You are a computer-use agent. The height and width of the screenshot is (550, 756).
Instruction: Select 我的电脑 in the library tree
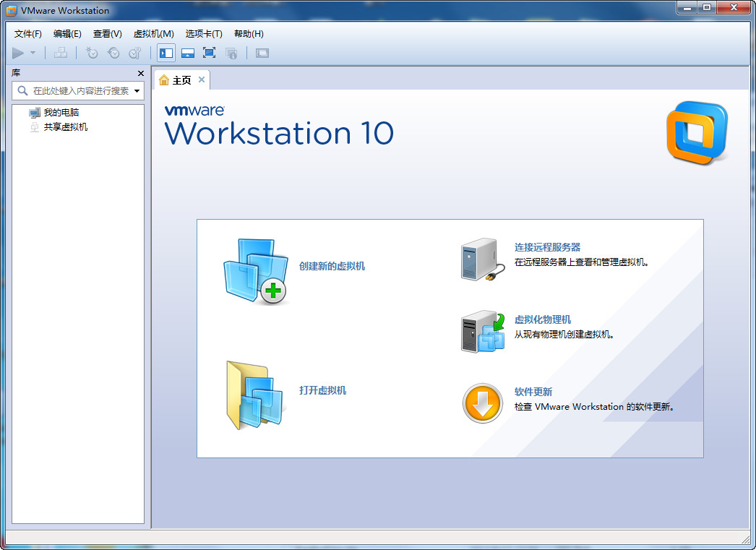coord(61,112)
